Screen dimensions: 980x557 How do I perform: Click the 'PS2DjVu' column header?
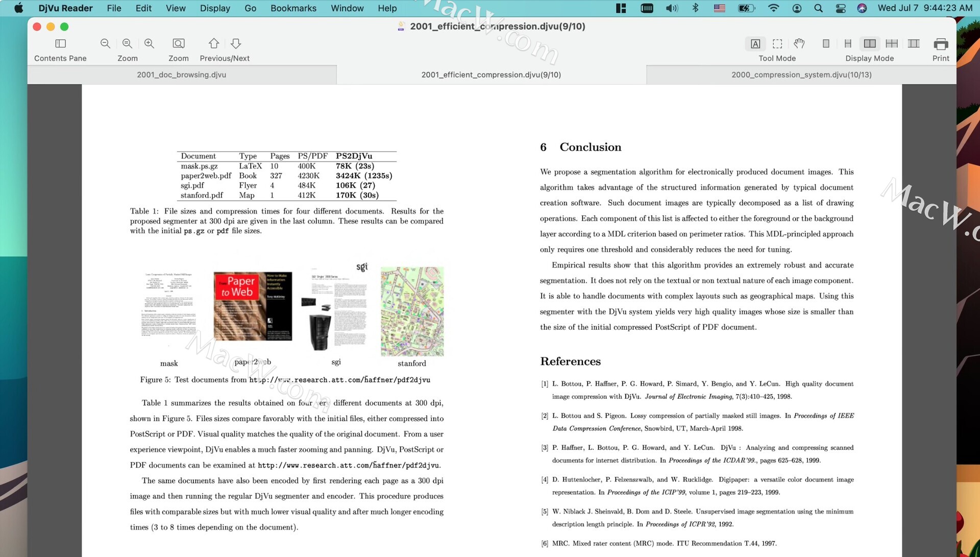click(354, 156)
